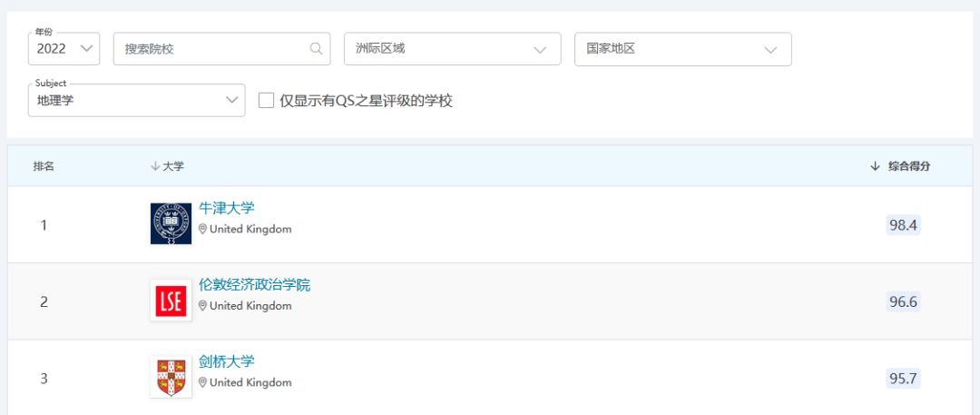Click the down arrow beside 大学
Viewport: 980px width, 415px height.
(x=155, y=166)
